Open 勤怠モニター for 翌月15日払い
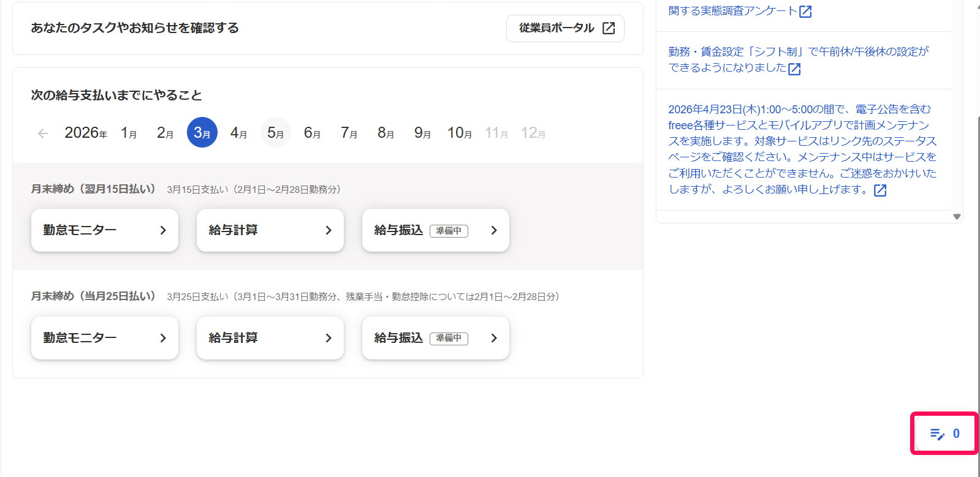 click(105, 230)
